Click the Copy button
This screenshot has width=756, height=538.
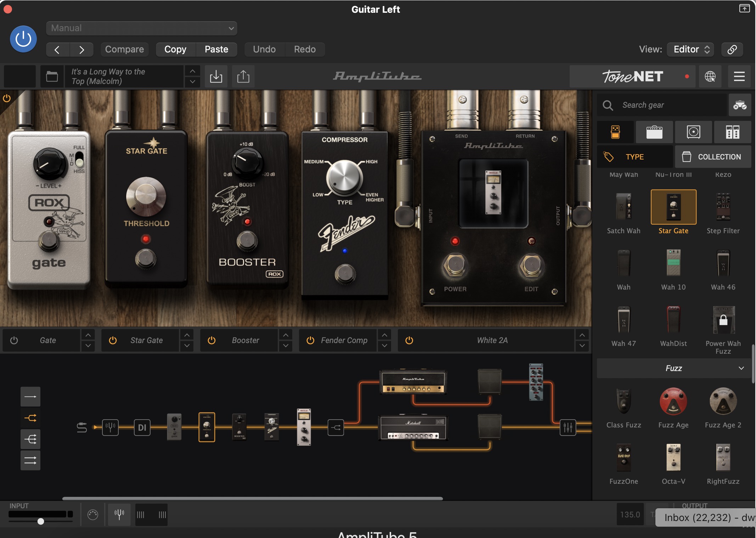tap(175, 50)
